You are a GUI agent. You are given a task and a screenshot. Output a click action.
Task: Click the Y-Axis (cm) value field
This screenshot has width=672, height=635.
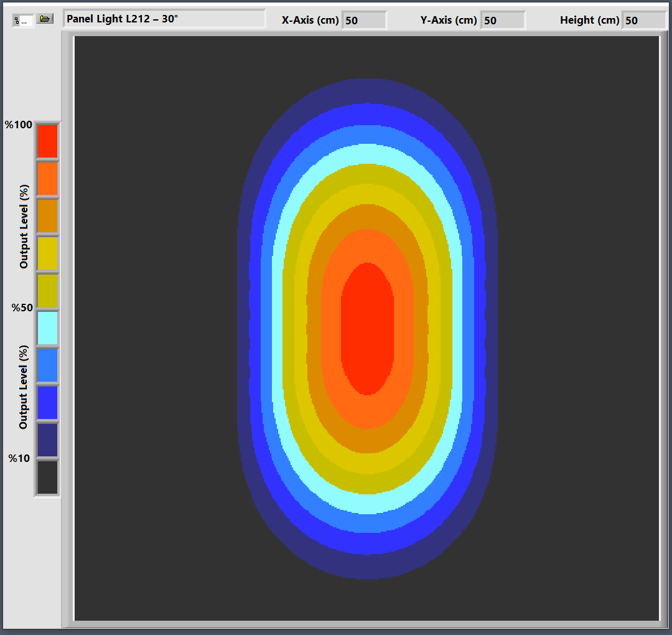pos(502,21)
